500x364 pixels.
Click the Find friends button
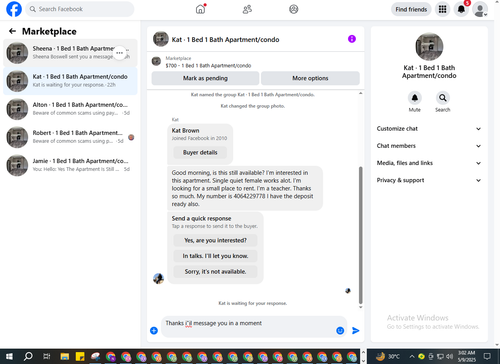pyautogui.click(x=411, y=9)
